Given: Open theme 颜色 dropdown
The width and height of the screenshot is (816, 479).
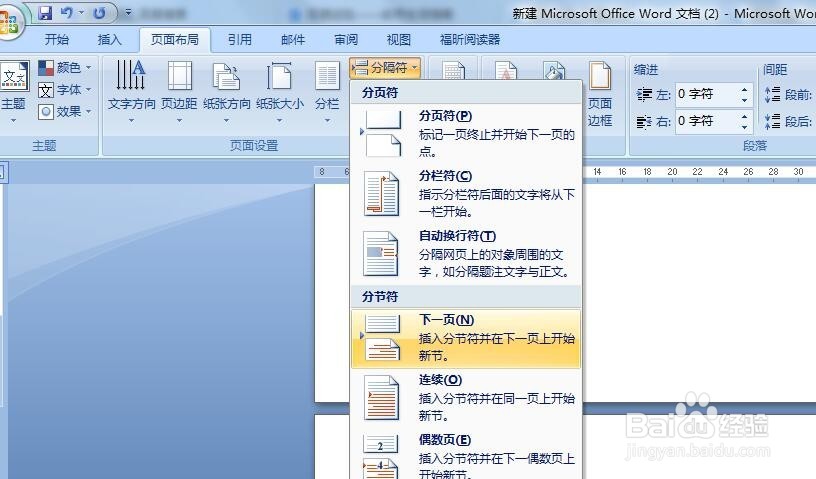Looking at the screenshot, I should click(65, 68).
